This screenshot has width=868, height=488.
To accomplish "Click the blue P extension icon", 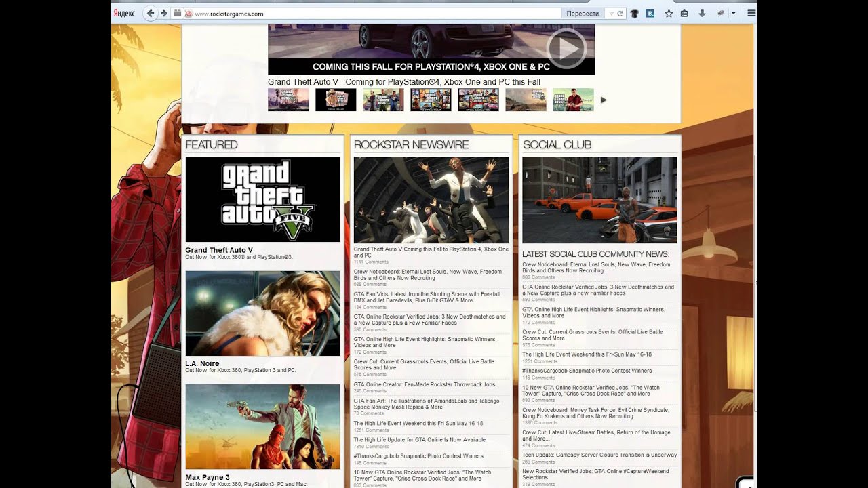I will point(650,13).
